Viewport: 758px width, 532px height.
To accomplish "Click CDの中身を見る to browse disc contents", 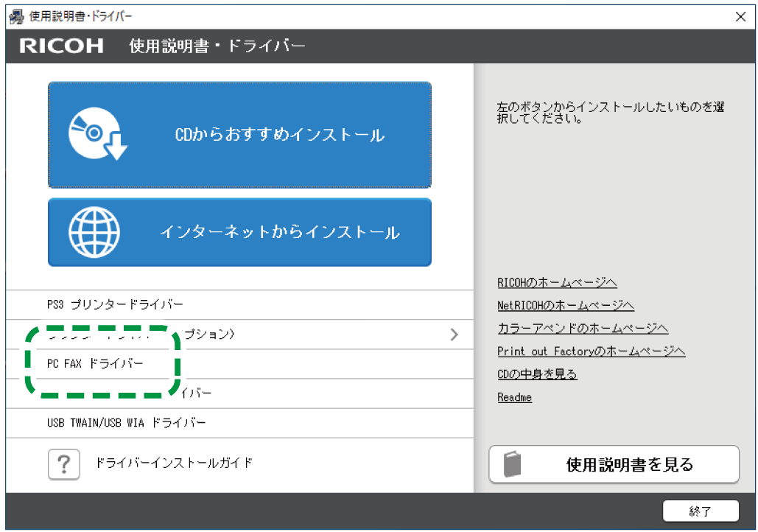I will pyautogui.click(x=537, y=374).
